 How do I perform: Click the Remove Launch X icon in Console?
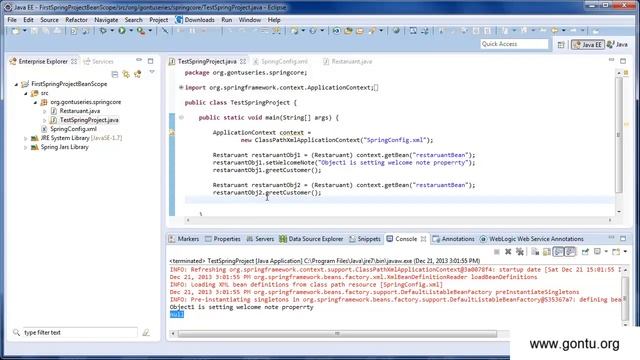coord(508,251)
